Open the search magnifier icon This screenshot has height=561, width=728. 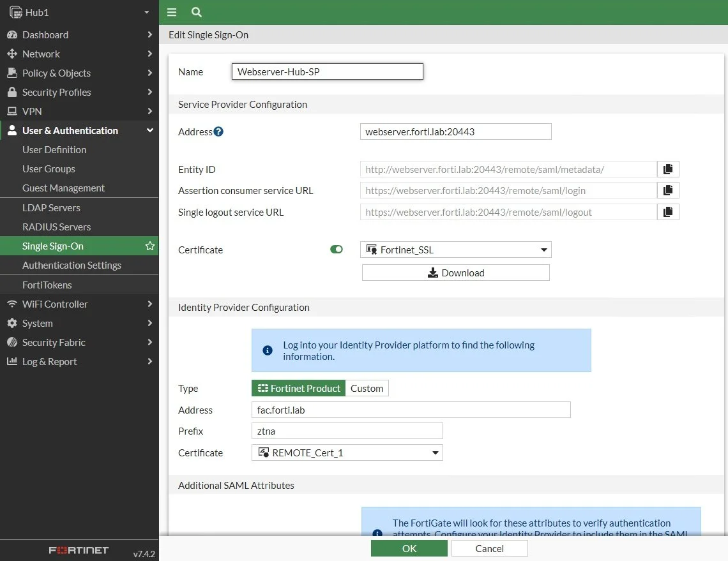click(x=197, y=12)
